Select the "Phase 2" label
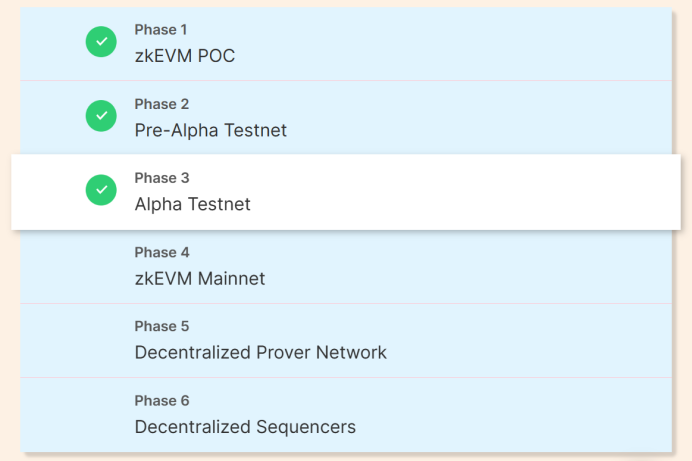Screen dimensions: 692x461 click(162, 104)
